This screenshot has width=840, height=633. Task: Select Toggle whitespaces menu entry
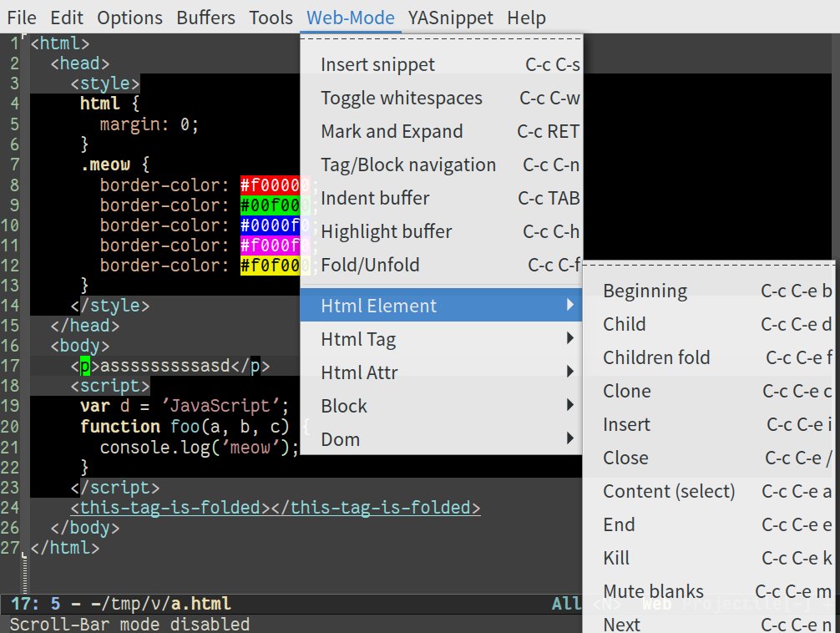click(442, 98)
